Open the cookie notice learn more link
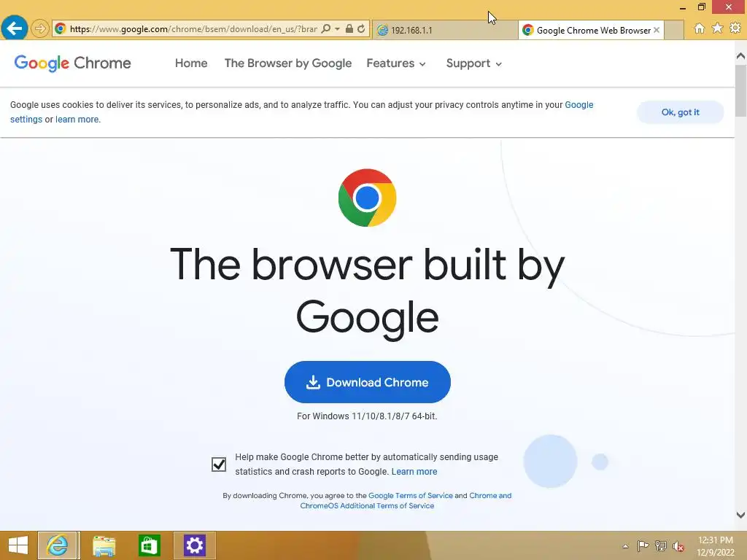The height and width of the screenshot is (560, 747). 77,120
